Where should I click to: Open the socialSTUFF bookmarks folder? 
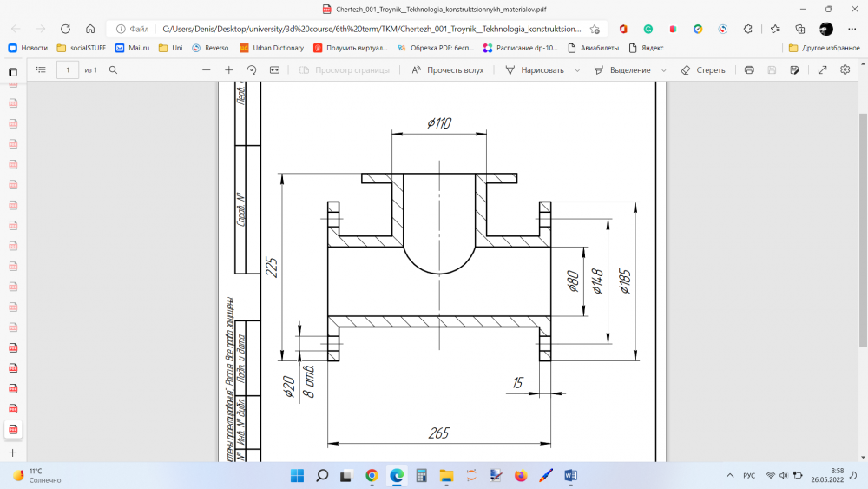pos(81,48)
